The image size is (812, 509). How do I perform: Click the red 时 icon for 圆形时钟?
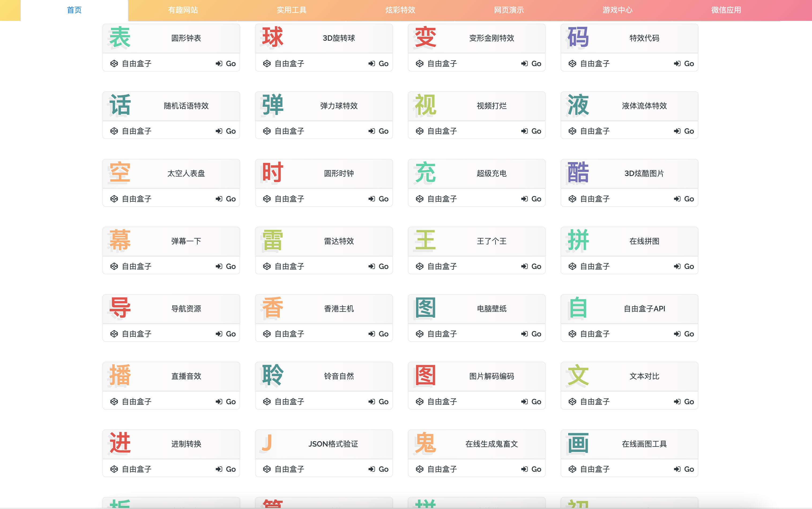tap(273, 173)
